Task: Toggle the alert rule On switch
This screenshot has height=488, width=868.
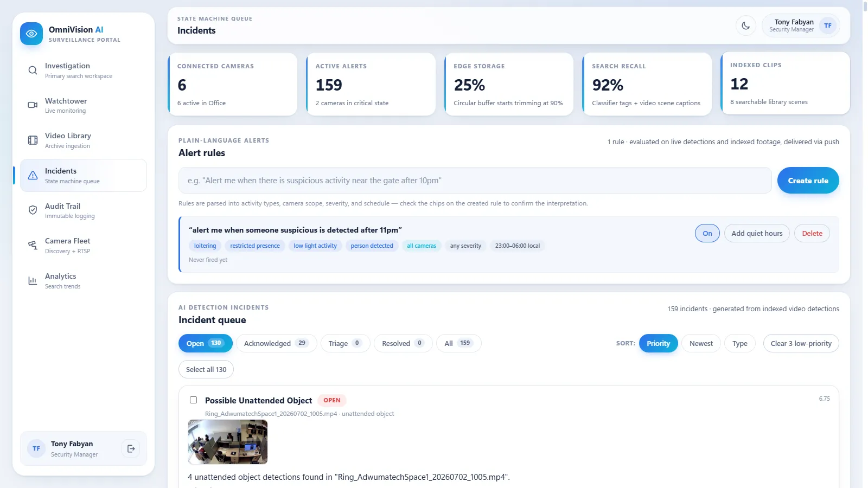Action: tap(707, 233)
